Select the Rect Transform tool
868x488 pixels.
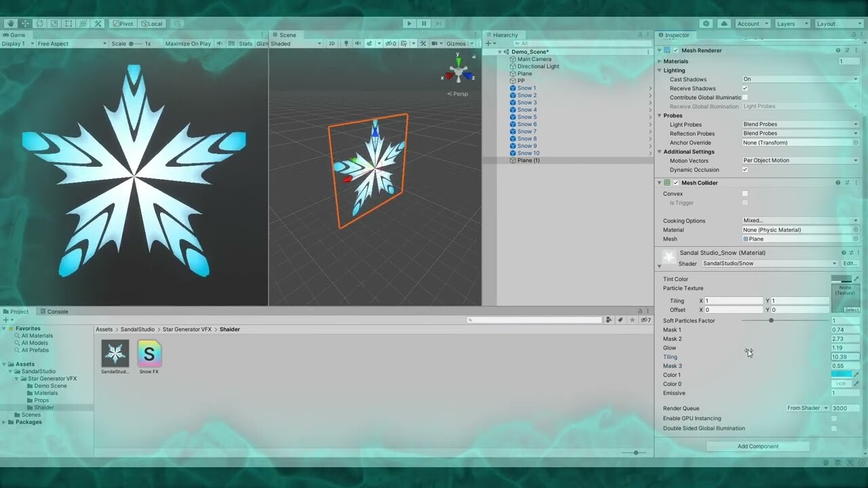coord(68,23)
